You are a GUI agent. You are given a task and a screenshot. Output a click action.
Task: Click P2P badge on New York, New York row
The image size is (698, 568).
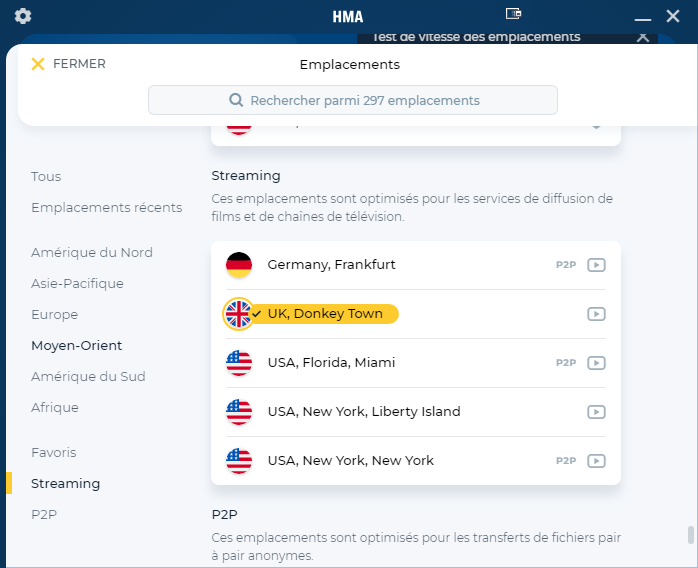tap(566, 461)
